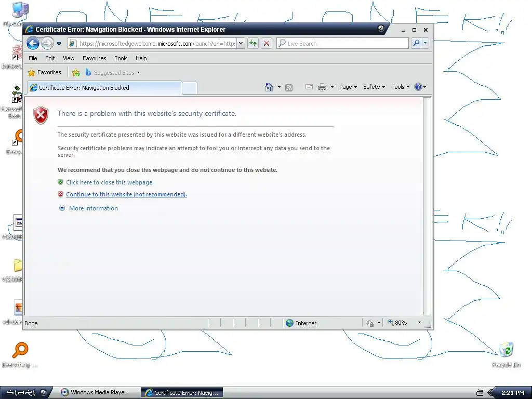Open a new blank tab
532x399 pixels.
point(189,88)
